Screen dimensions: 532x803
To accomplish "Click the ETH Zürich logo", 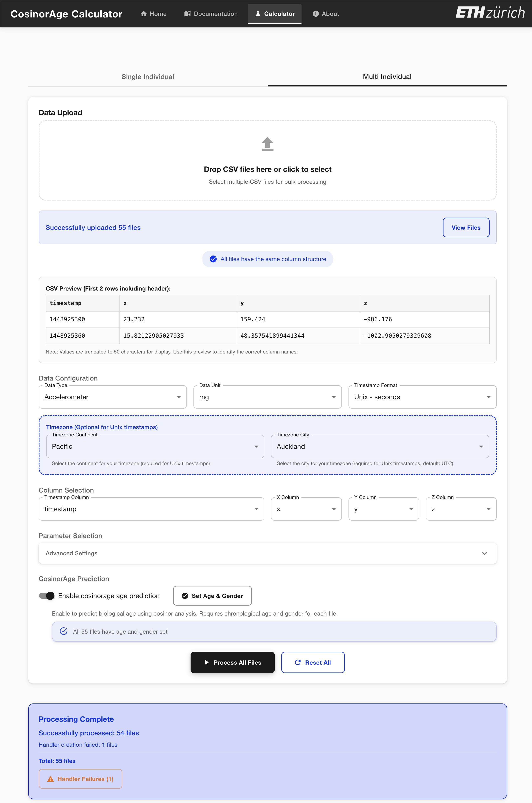I will click(490, 12).
